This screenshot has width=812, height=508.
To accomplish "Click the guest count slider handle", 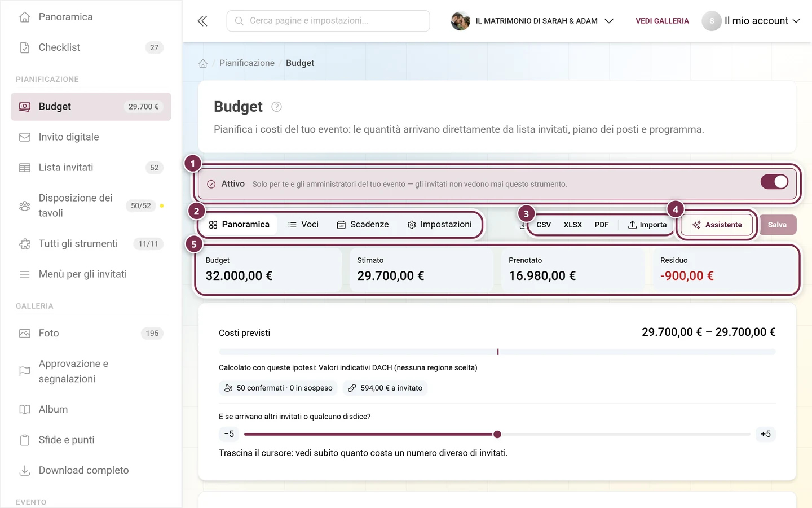I will pyautogui.click(x=497, y=435).
